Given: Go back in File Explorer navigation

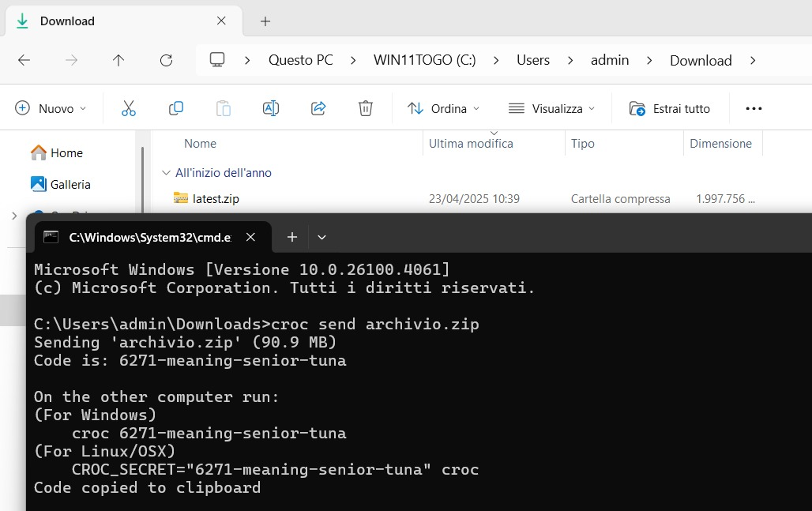Looking at the screenshot, I should pos(24,60).
